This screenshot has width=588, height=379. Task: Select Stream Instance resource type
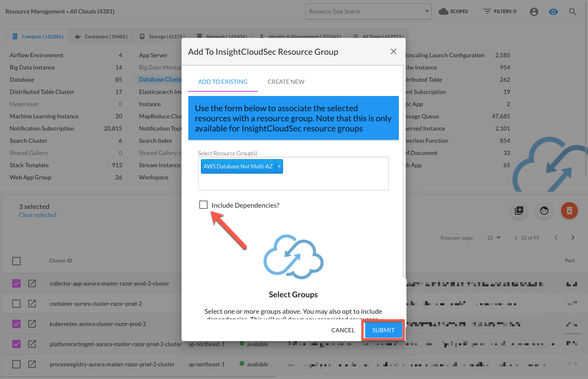160,165
